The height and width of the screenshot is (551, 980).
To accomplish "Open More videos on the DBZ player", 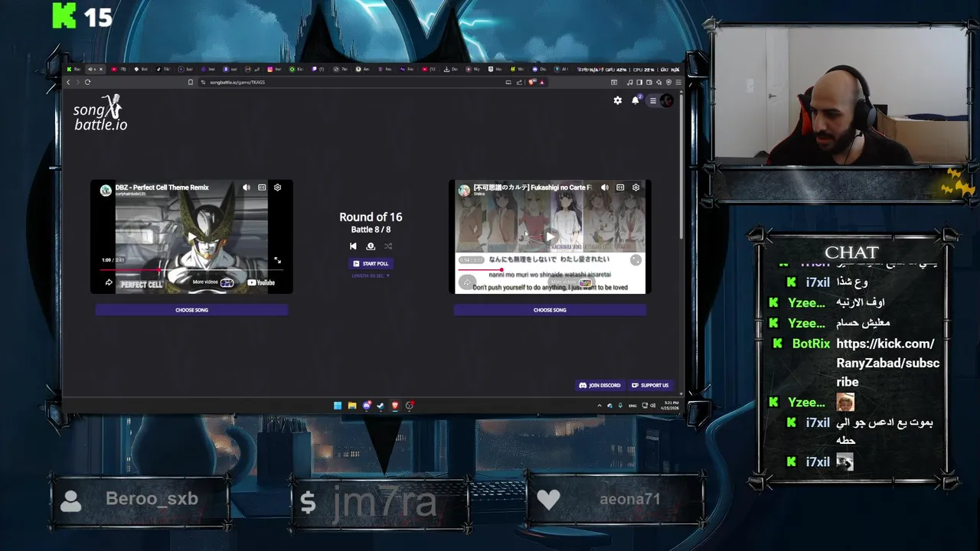I will pos(213,282).
